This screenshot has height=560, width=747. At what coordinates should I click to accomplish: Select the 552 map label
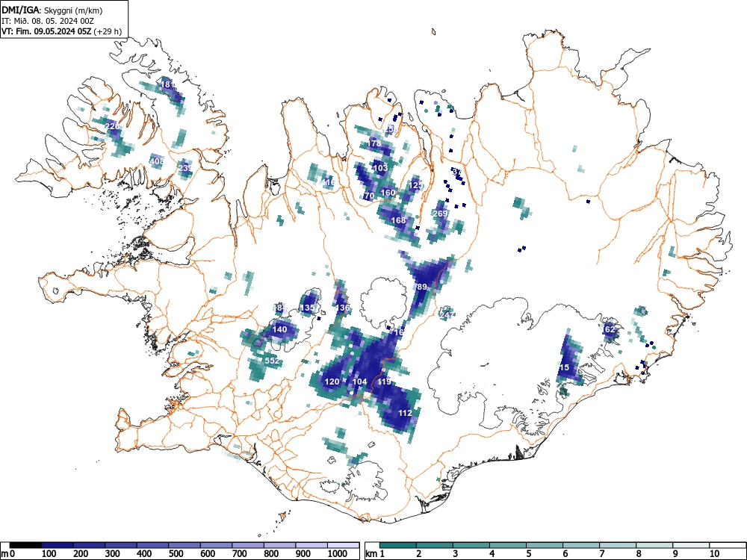[272, 361]
